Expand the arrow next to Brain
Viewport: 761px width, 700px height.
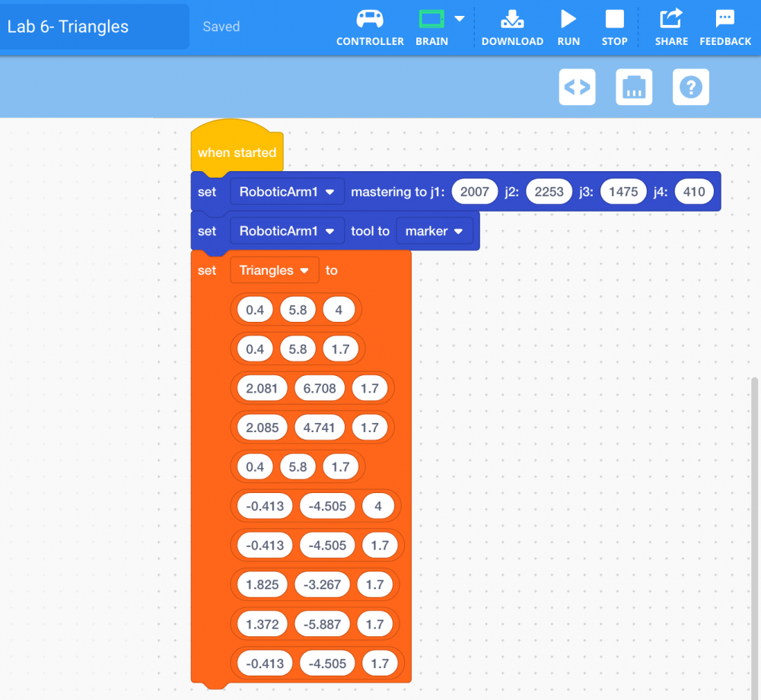click(460, 18)
